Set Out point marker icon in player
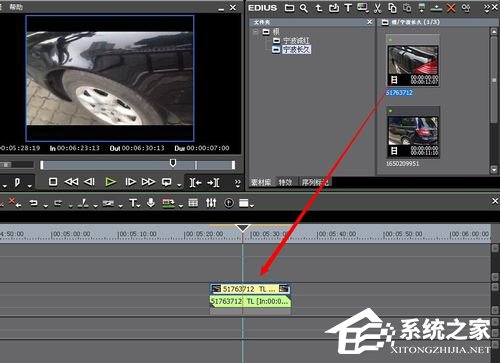The image size is (500, 363). [x=17, y=182]
